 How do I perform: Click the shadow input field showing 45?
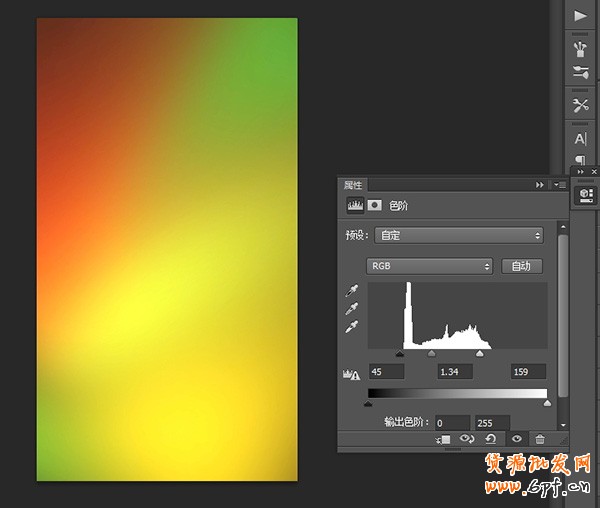[386, 372]
